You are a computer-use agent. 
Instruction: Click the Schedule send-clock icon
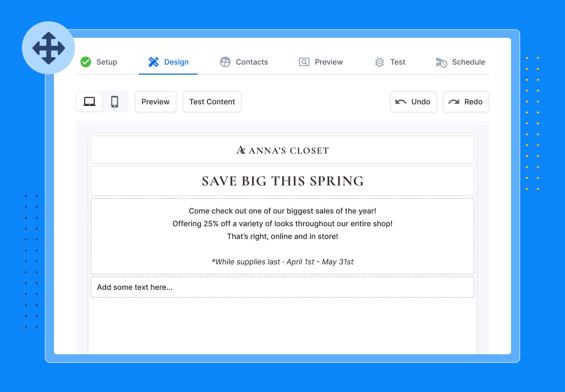pyautogui.click(x=441, y=62)
